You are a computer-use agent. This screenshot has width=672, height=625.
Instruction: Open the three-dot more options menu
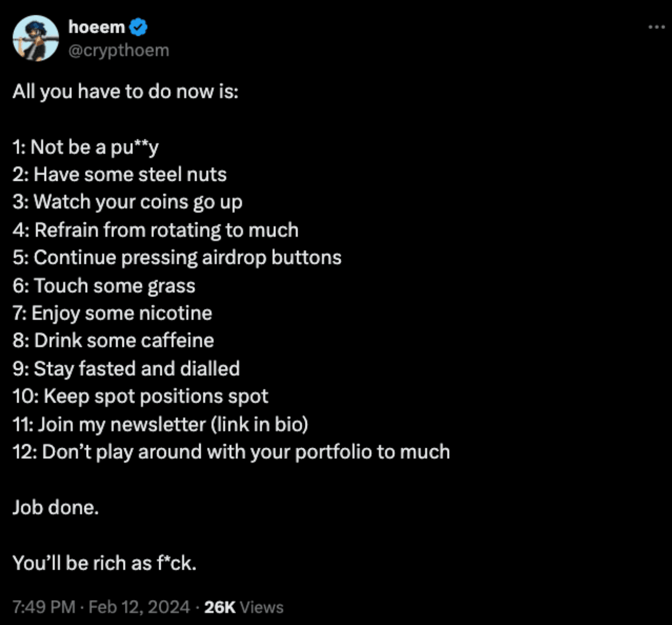pos(656,27)
